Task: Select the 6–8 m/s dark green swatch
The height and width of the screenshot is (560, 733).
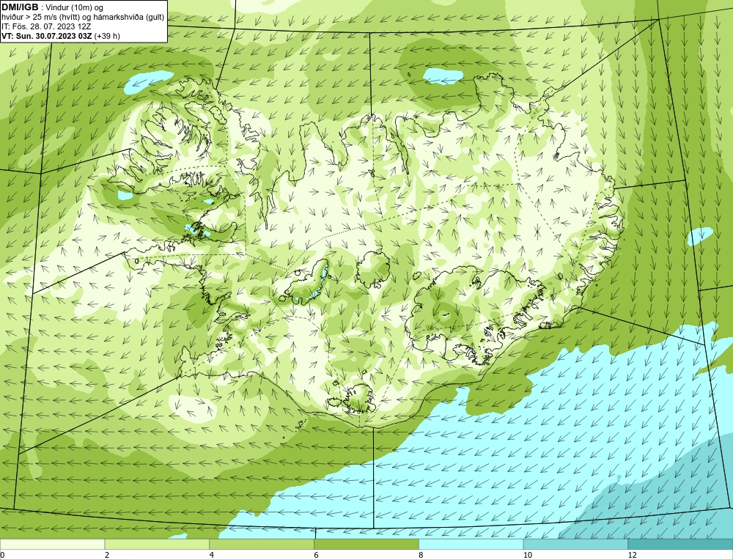Action: [x=366, y=544]
